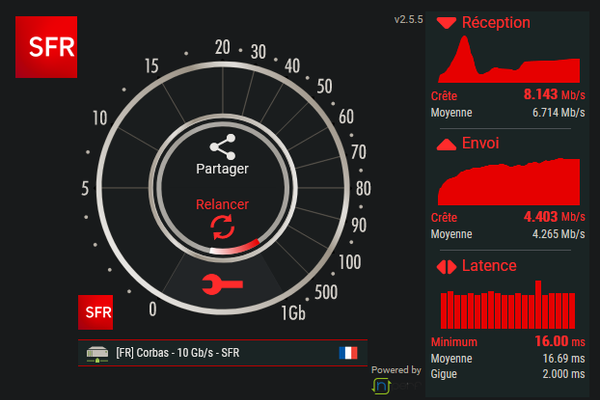The image size is (600, 400).
Task: Click the small SFR logo beside the gauge
Action: (96, 312)
